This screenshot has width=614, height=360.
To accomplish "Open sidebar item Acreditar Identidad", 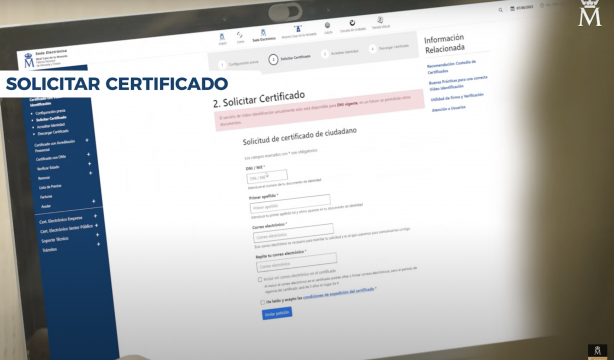I will tap(51, 126).
